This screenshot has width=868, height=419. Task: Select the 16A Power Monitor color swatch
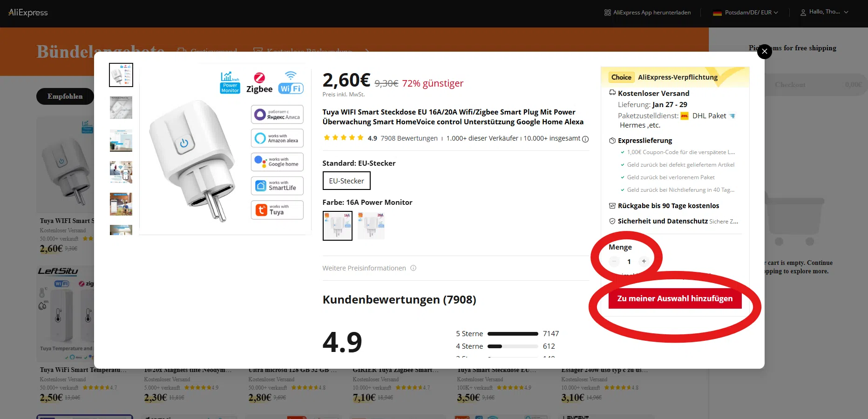click(338, 226)
